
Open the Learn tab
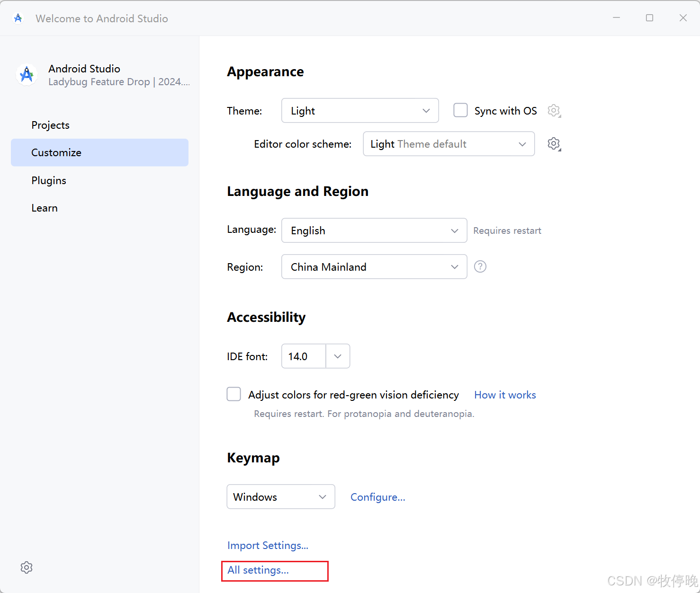(99, 208)
